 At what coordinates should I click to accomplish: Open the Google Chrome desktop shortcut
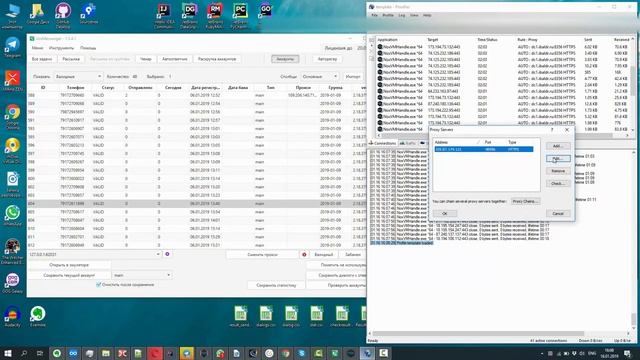pos(13,116)
